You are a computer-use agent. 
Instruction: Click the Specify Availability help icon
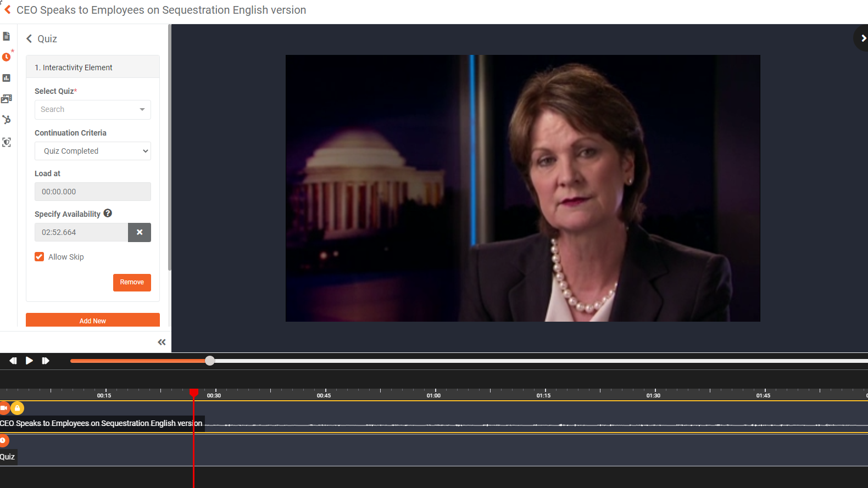point(108,213)
